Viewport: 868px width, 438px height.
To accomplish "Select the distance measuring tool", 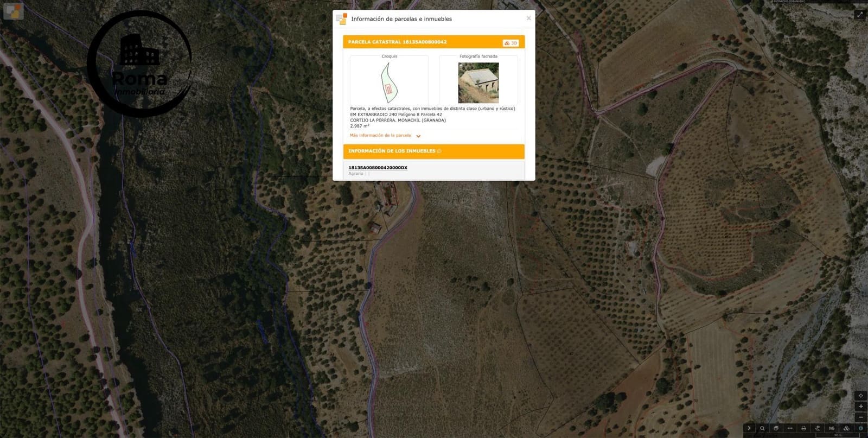I will tap(790, 428).
